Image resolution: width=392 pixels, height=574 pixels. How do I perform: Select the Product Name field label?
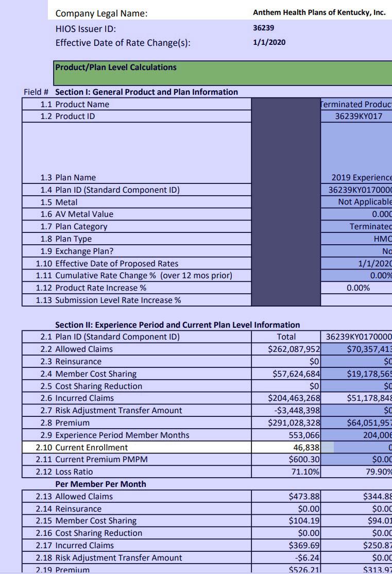(x=82, y=105)
